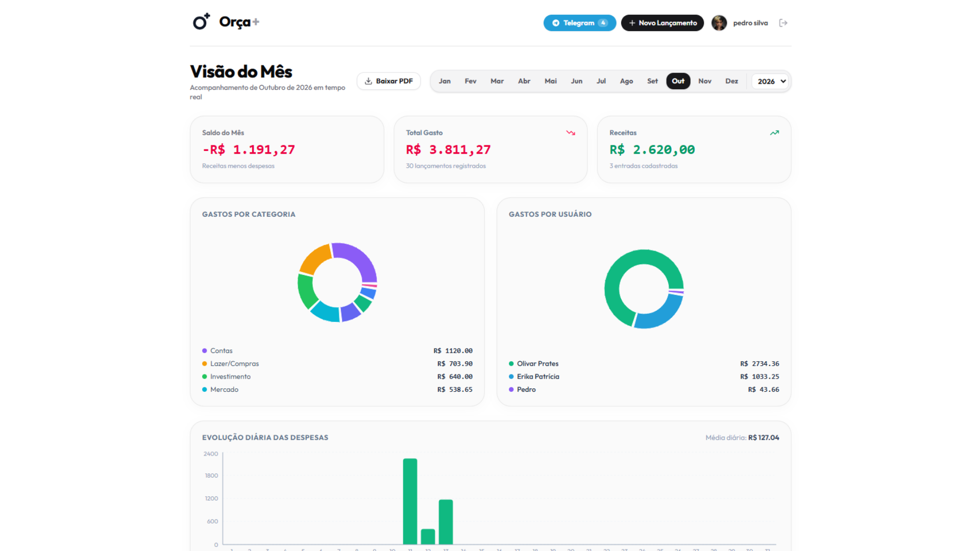This screenshot has height=551, width=980.
Task: Click the purple Contas legend dot
Action: point(205,350)
